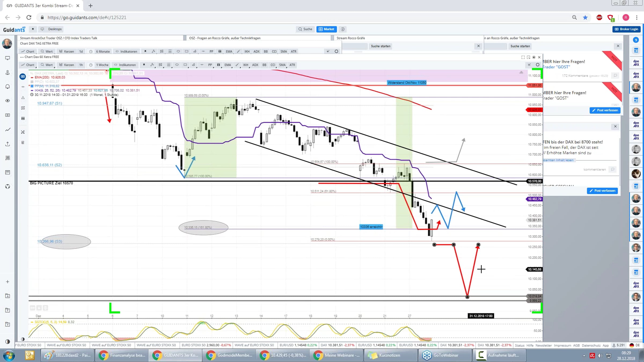Click the lower Post verfassen button
This screenshot has height=362, width=644.
coord(602,191)
